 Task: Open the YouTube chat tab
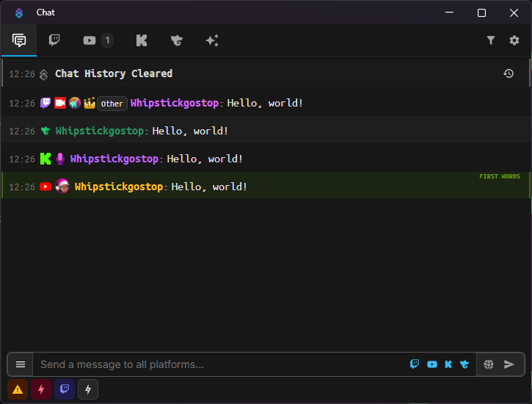90,40
